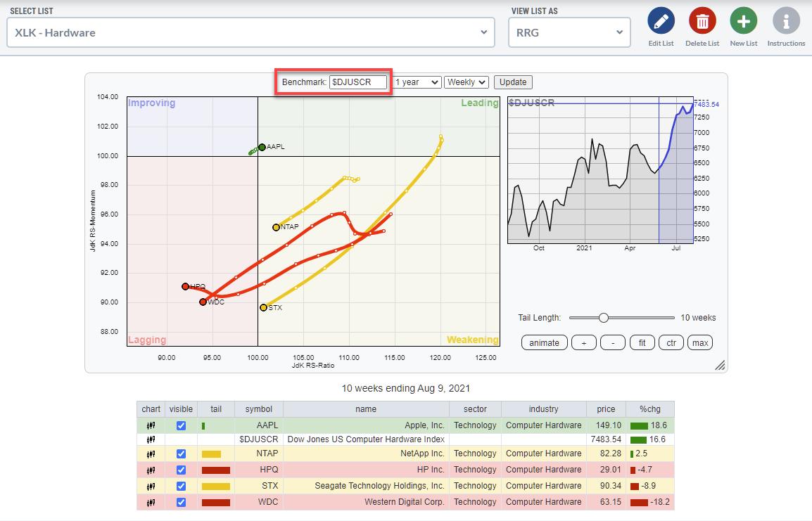Viewport: 812px width, 521px height.
Task: Uncheck AAPL visible checkbox
Action: pos(181,425)
